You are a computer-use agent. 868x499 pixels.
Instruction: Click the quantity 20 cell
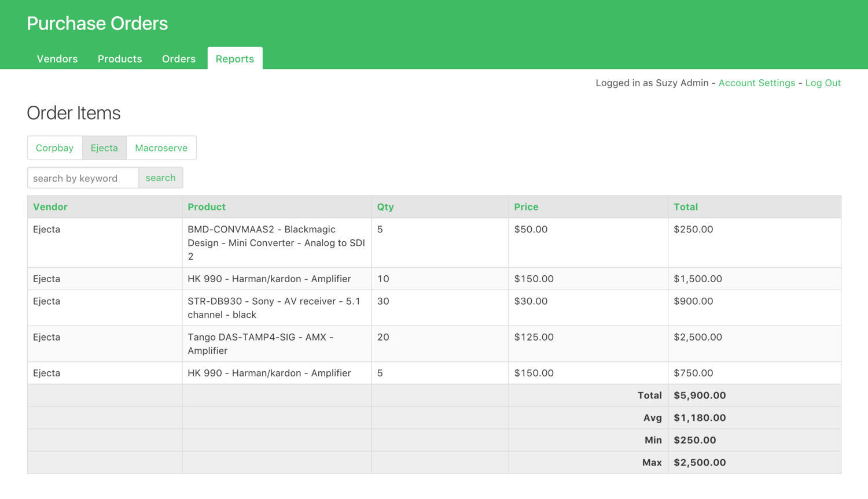tap(440, 344)
